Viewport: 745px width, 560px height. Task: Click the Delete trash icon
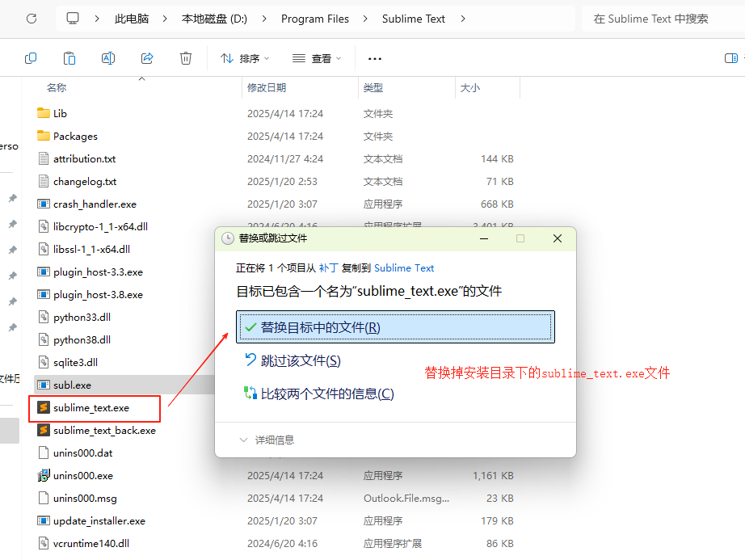click(186, 58)
